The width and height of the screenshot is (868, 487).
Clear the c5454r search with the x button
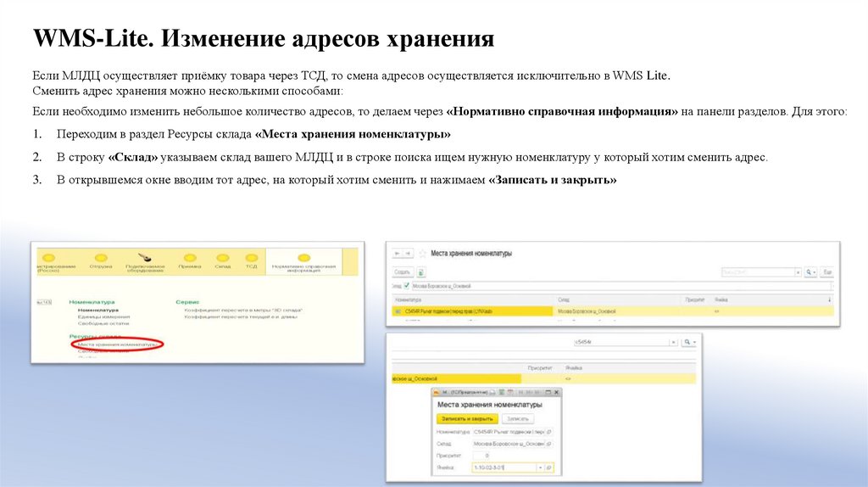tap(673, 343)
